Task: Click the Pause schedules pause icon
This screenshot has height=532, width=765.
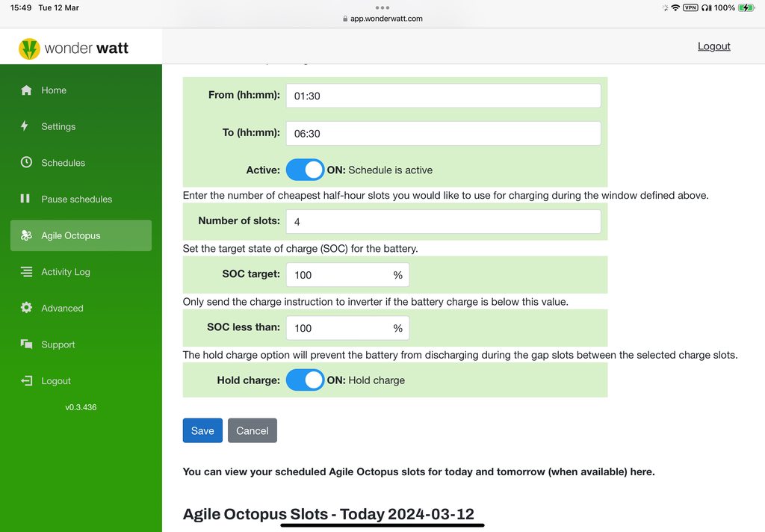Action: (x=25, y=199)
